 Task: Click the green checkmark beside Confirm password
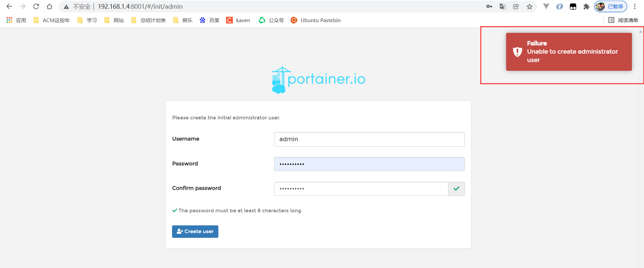click(x=457, y=189)
